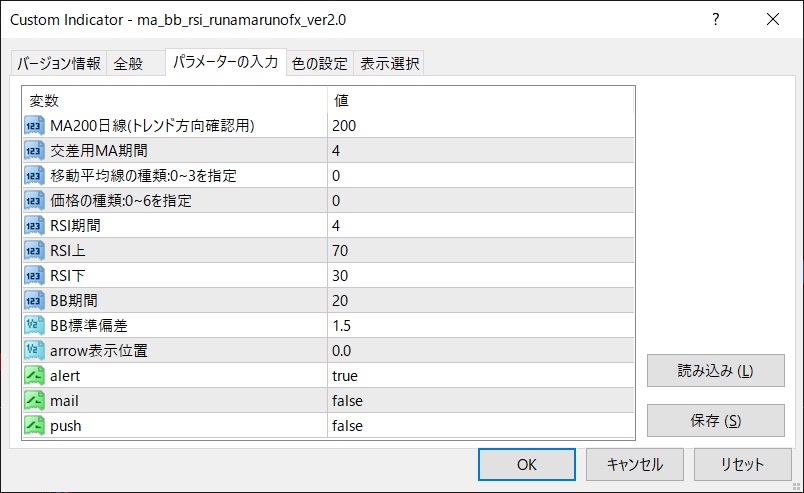804x493 pixels.
Task: Toggle the push value false
Action: (x=482, y=426)
